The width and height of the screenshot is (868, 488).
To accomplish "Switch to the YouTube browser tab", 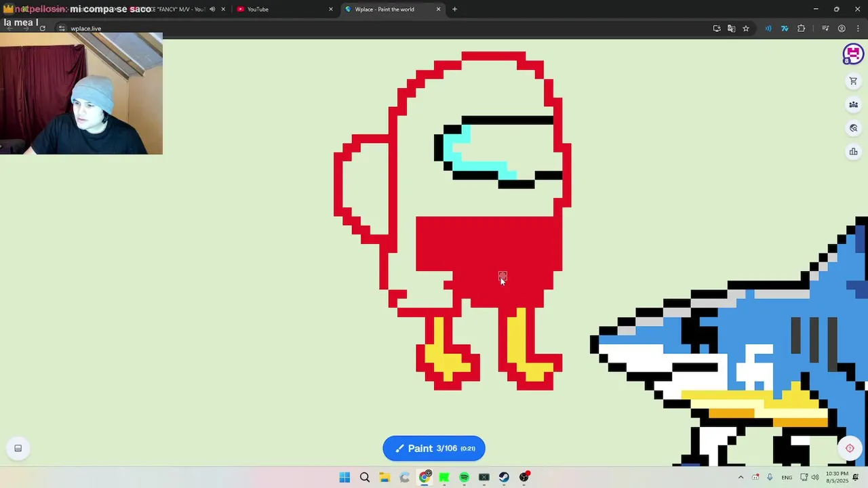I will coord(285,9).
